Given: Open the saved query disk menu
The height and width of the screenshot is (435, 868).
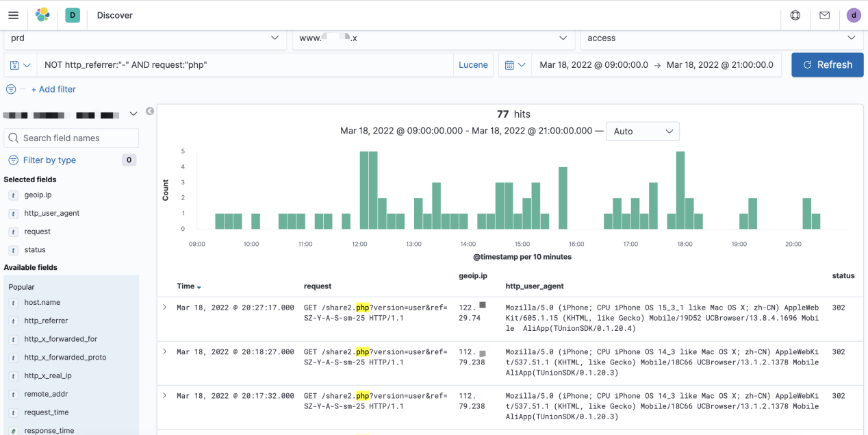Looking at the screenshot, I should 21,65.
